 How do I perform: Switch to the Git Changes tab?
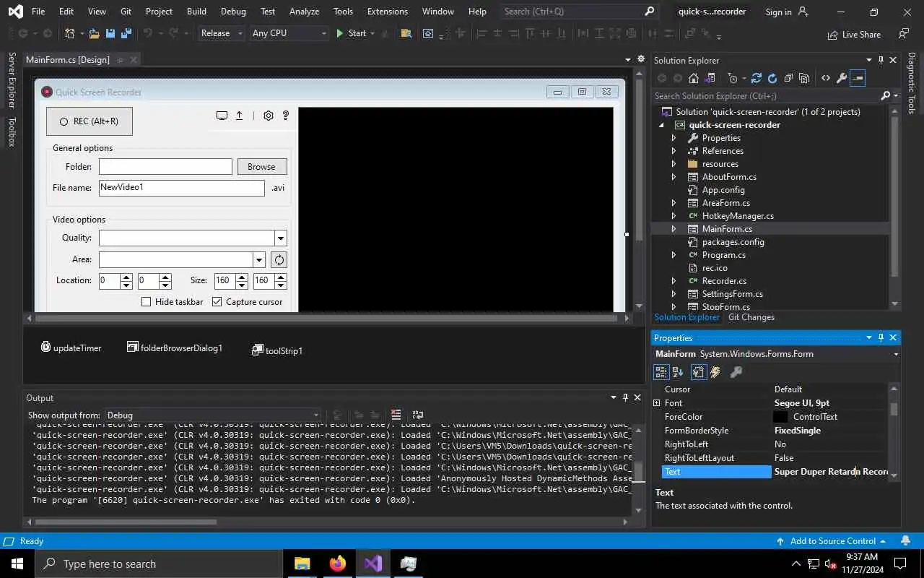tap(751, 317)
